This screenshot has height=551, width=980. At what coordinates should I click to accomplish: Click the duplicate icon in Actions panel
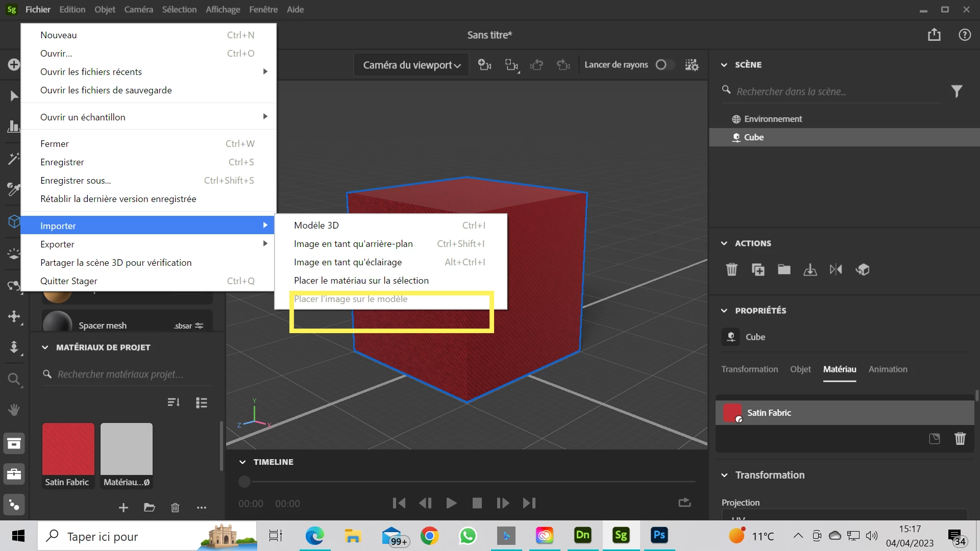(x=758, y=269)
